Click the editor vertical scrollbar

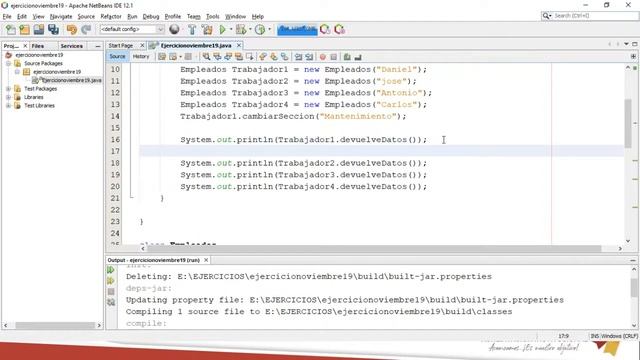point(628,123)
